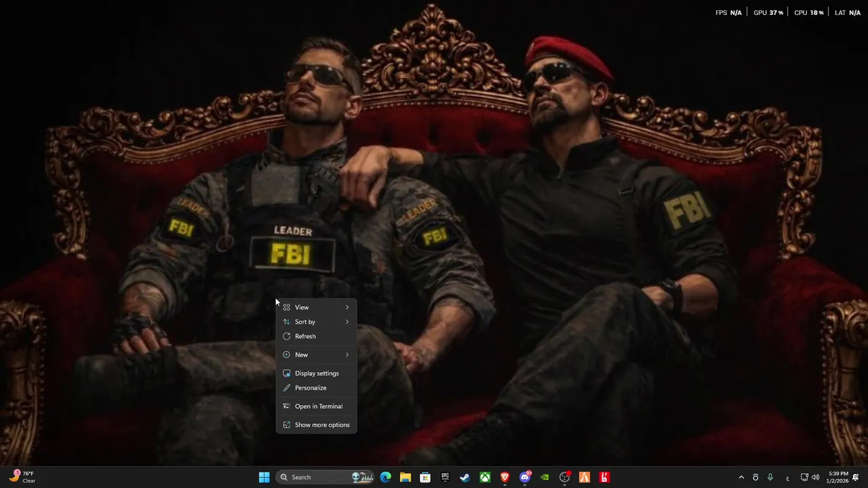The image size is (868, 488).
Task: Open the NVIDIA app taskbar icon
Action: click(545, 477)
